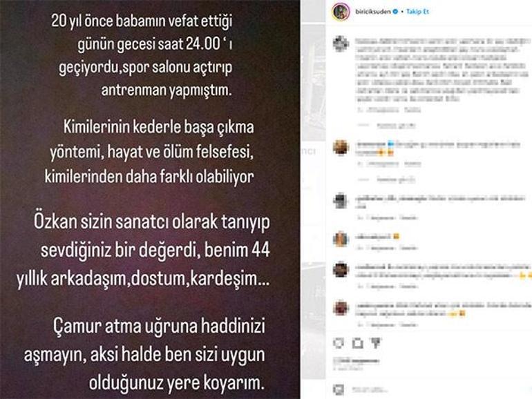532x399 pixels.
Task: Open the avatar beside the short one-emoji comment
Action: [x=341, y=239]
